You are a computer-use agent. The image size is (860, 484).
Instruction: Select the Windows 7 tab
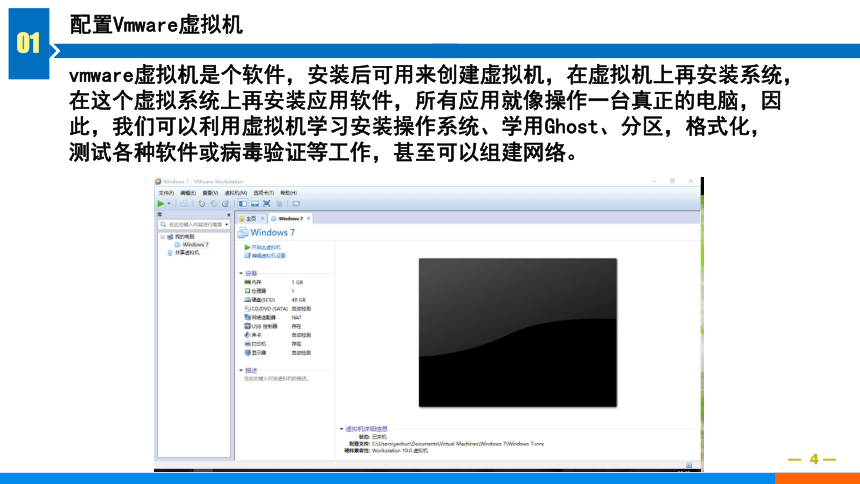291,218
